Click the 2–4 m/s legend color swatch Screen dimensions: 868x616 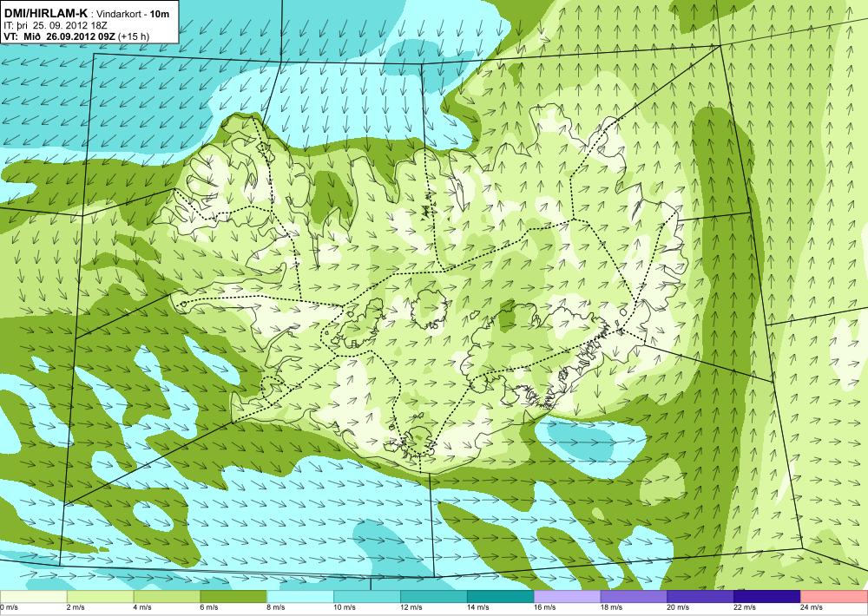click(100, 597)
